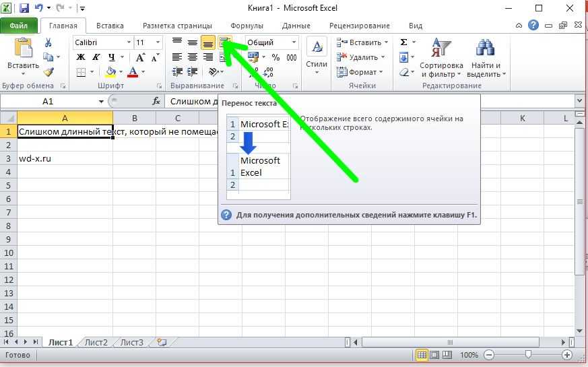Viewport: 588px width, 367px height.
Task: Expand the Формат cells dropdown
Action: (381, 71)
